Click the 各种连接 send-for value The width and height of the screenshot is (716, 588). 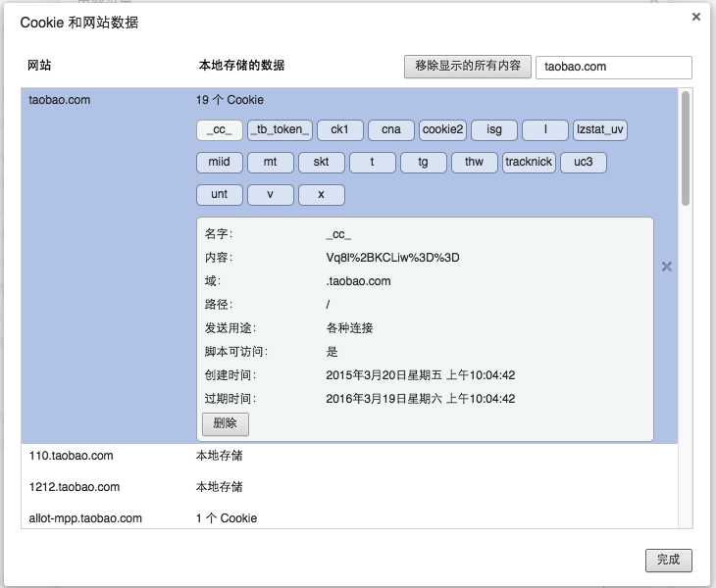pyautogui.click(x=350, y=328)
